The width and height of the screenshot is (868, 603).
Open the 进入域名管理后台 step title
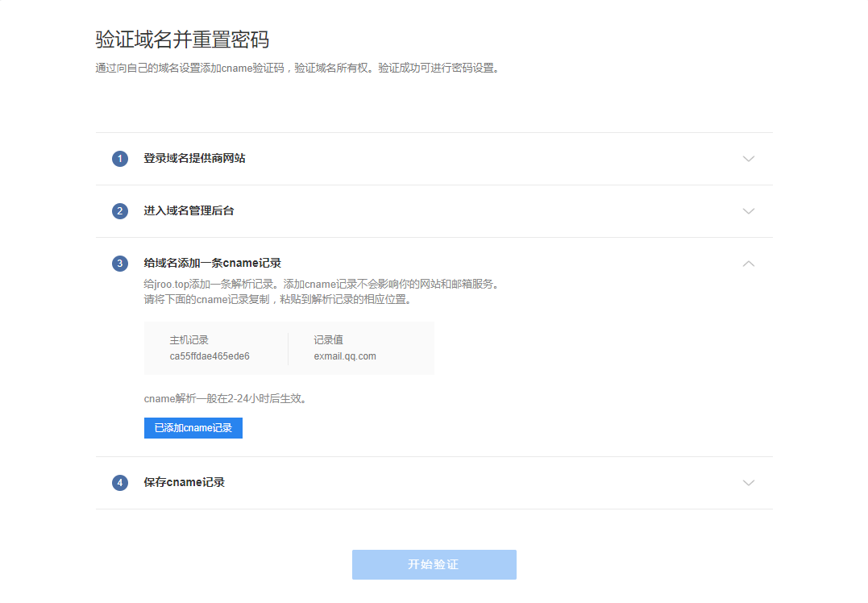(189, 211)
